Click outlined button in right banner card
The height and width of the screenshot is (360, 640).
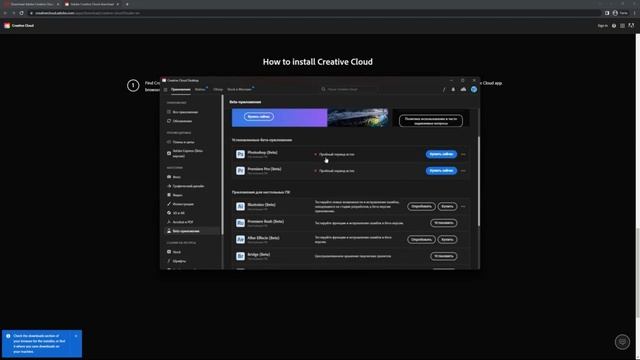coord(431,120)
